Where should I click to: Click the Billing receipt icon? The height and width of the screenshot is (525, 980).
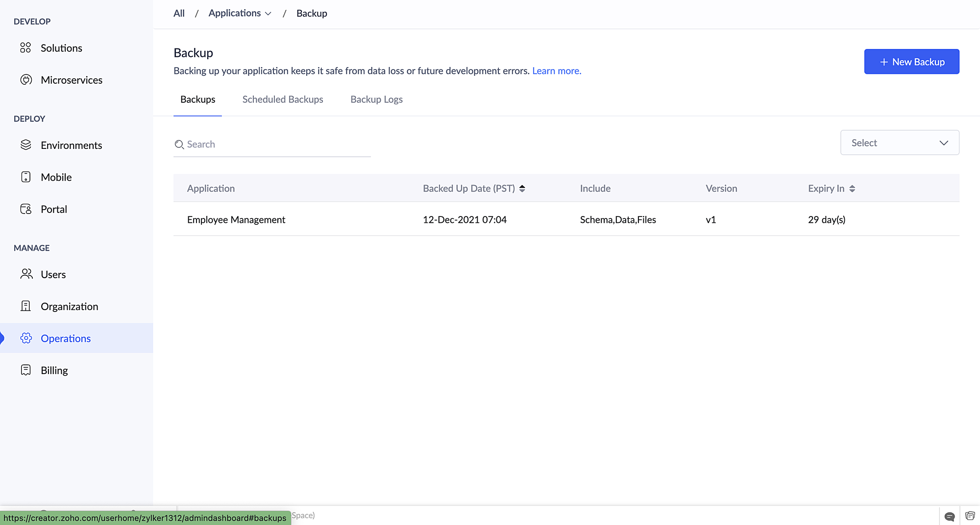tap(26, 370)
